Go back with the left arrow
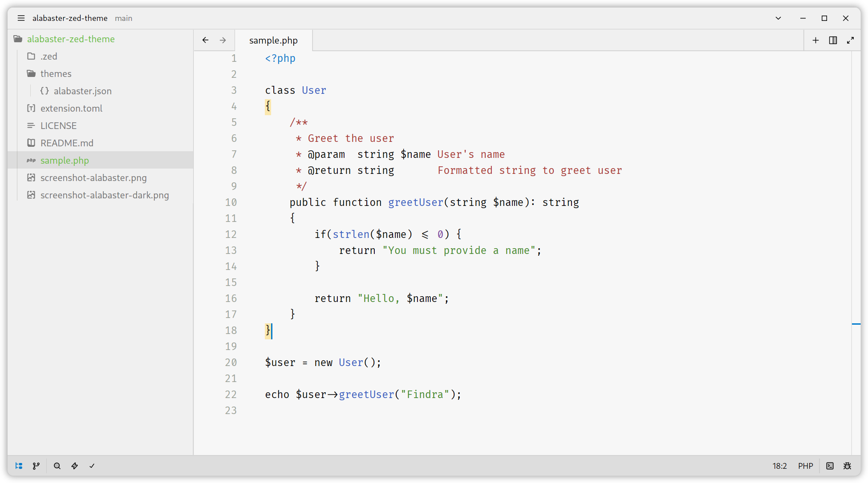 tap(205, 40)
